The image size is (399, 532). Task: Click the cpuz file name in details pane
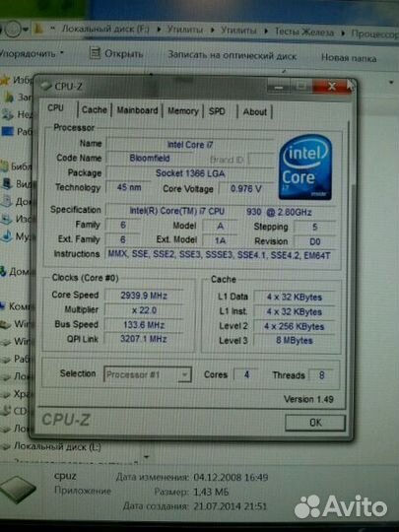coord(65,476)
